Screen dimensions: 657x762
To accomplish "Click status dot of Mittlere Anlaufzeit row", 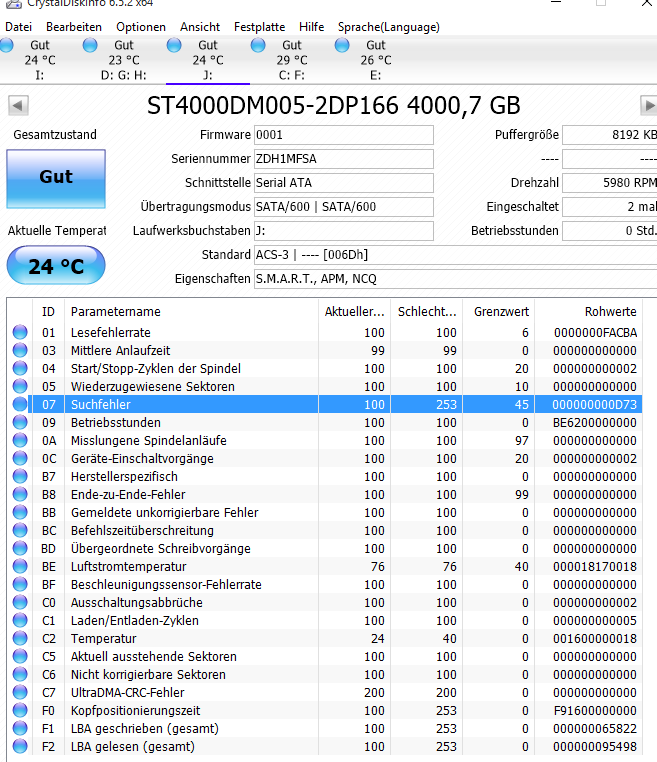I will point(20,350).
